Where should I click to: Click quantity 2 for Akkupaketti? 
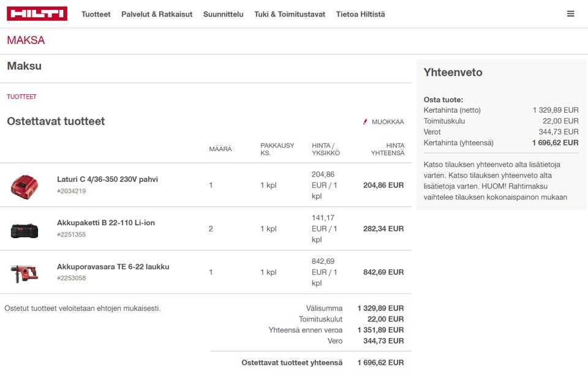pos(211,228)
